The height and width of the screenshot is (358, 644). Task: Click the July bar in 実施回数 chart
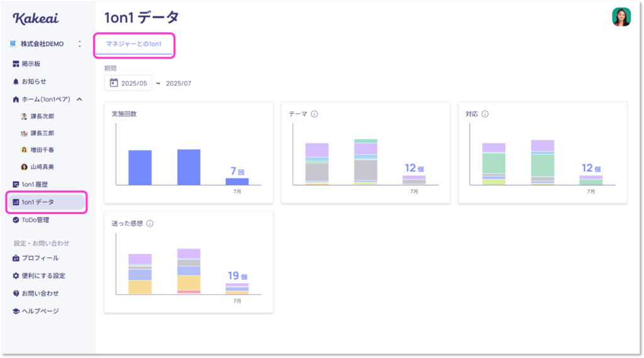[237, 181]
